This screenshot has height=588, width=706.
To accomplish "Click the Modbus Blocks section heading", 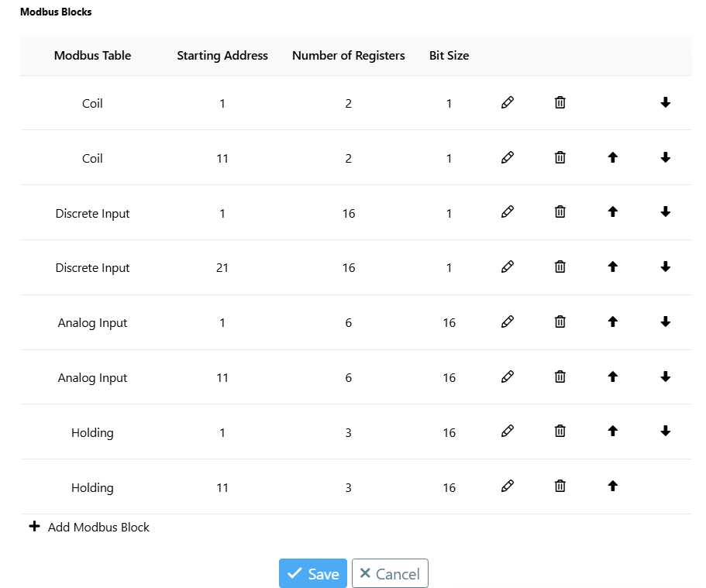I will [56, 12].
